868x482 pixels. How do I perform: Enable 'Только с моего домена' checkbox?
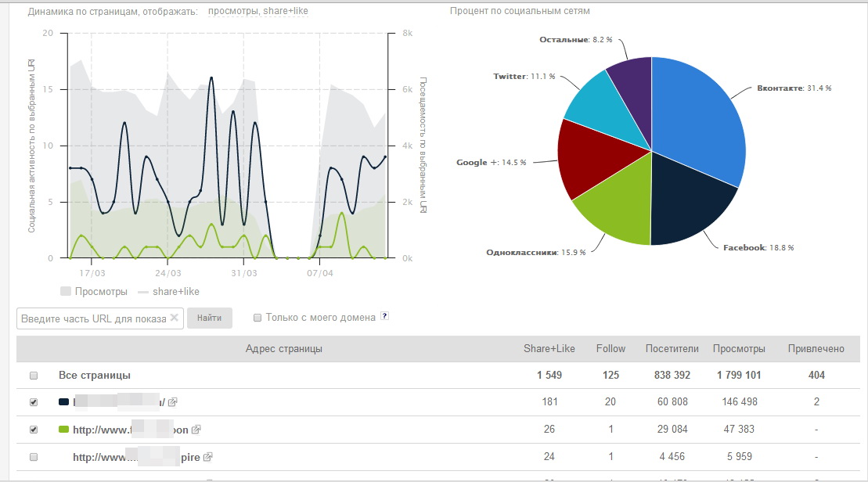(x=258, y=318)
